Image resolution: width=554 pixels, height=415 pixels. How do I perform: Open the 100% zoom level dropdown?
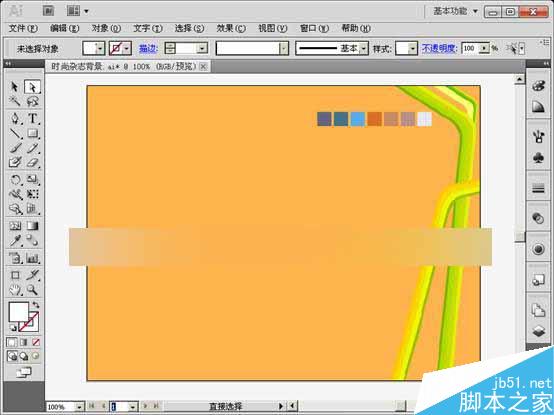tap(80, 407)
